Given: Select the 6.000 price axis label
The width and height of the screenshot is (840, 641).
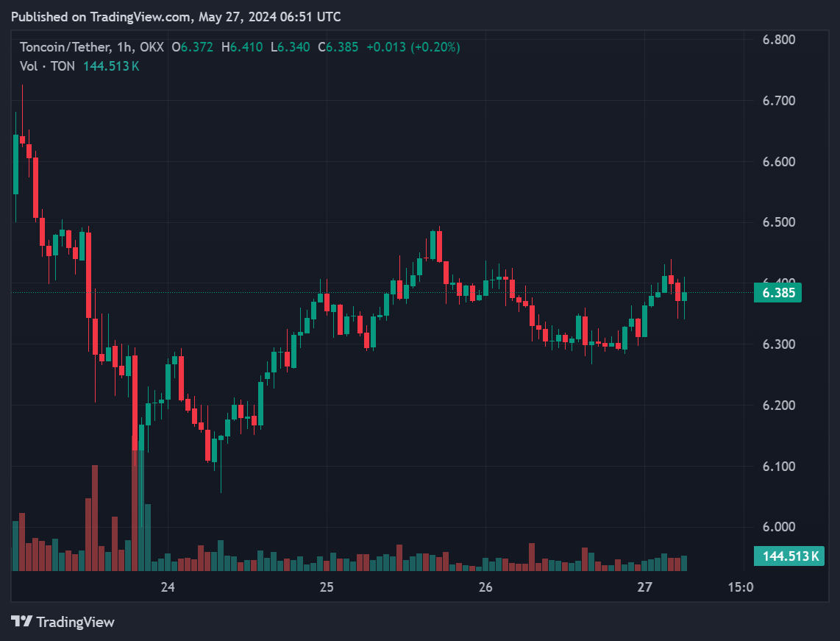Looking at the screenshot, I should tap(779, 527).
